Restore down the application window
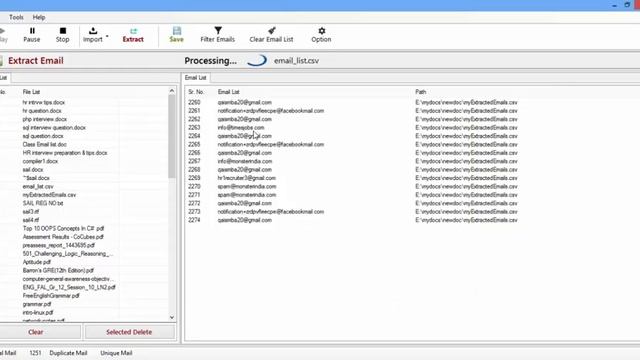Screen dimensions: 640x360 pos(627,5)
